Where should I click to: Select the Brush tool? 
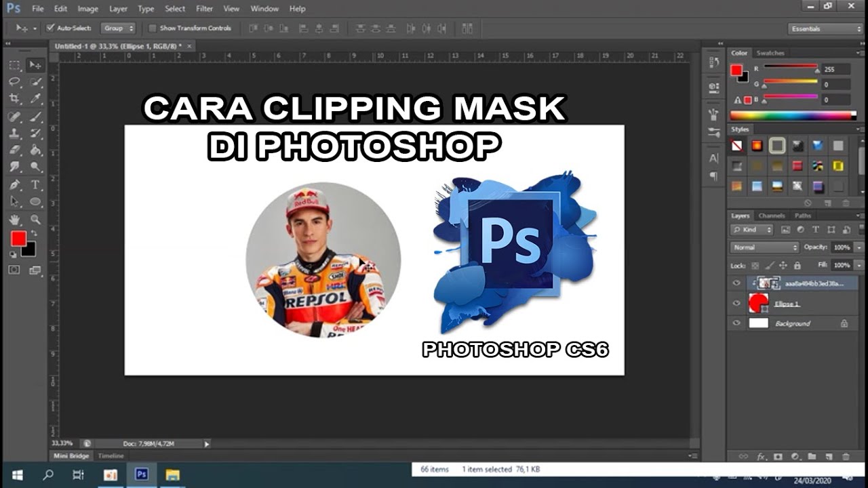pos(35,117)
